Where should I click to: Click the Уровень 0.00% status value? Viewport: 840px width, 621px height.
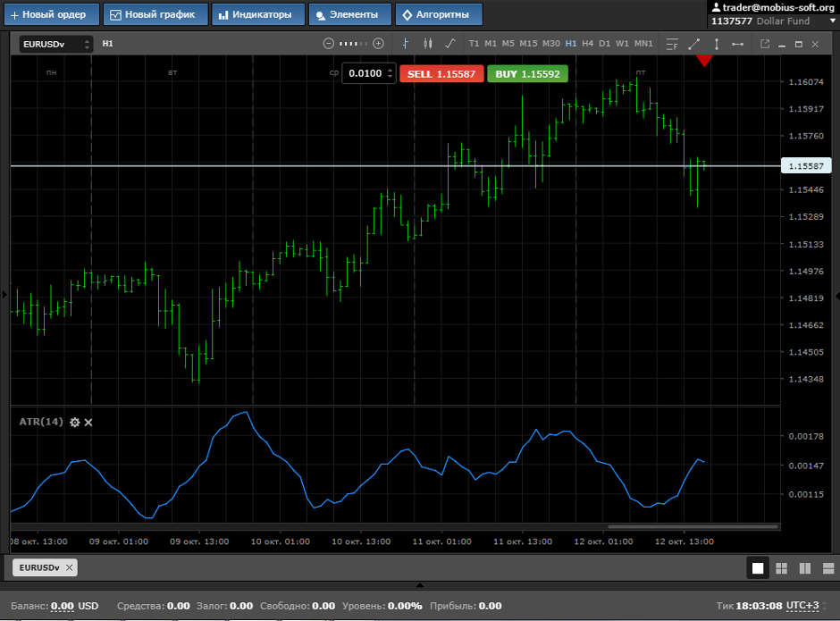405,606
